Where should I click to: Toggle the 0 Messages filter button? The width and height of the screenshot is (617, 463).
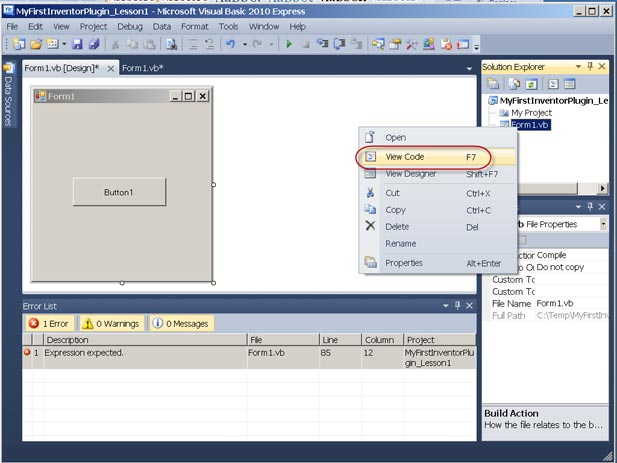click(x=181, y=323)
